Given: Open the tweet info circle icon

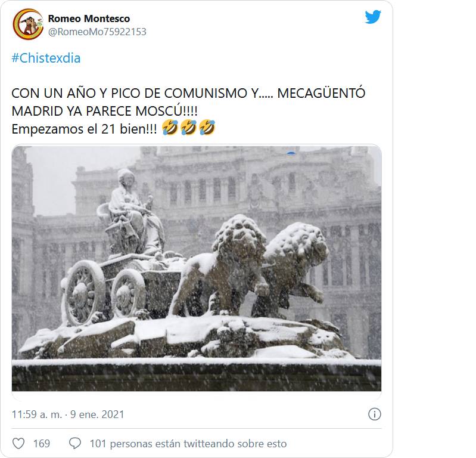Looking at the screenshot, I should click(x=374, y=414).
